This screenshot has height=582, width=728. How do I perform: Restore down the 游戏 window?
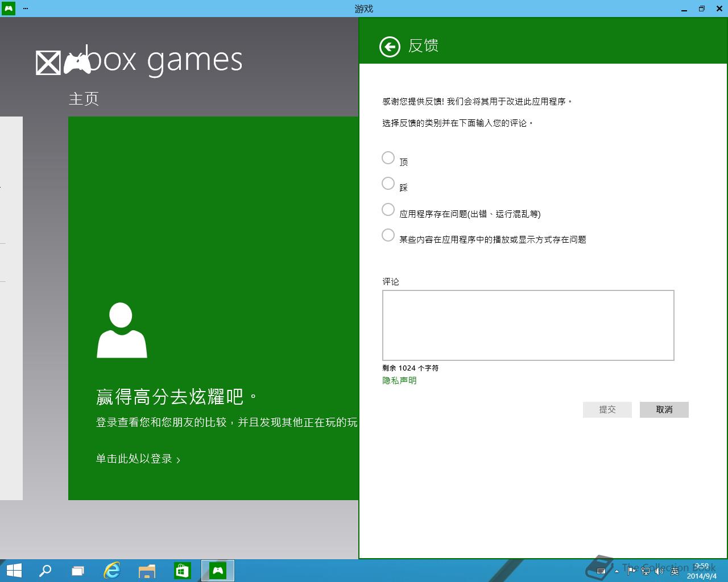(x=702, y=9)
